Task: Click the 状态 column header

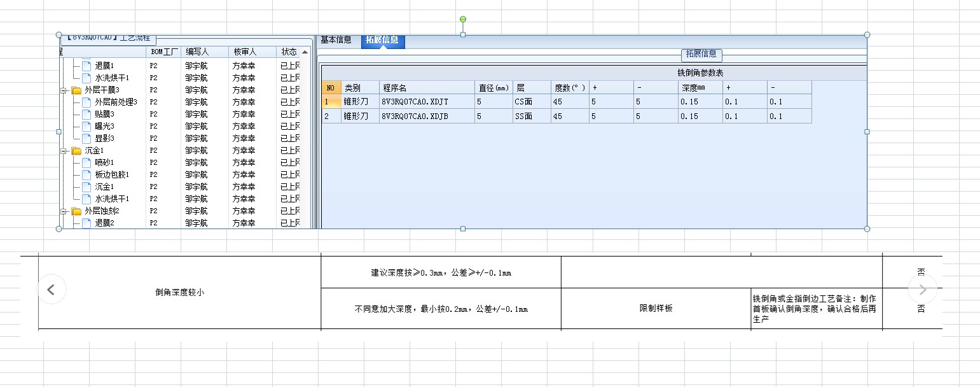Action: [289, 52]
